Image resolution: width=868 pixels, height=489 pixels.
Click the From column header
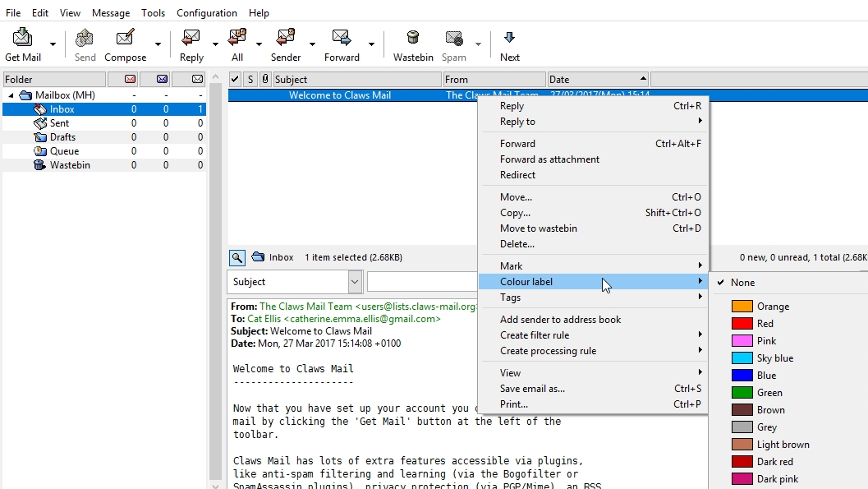494,79
